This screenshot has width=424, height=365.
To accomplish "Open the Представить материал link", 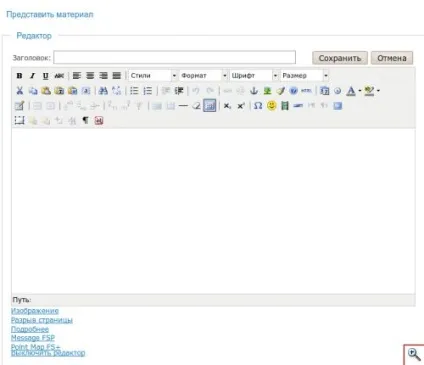I will coord(50,15).
